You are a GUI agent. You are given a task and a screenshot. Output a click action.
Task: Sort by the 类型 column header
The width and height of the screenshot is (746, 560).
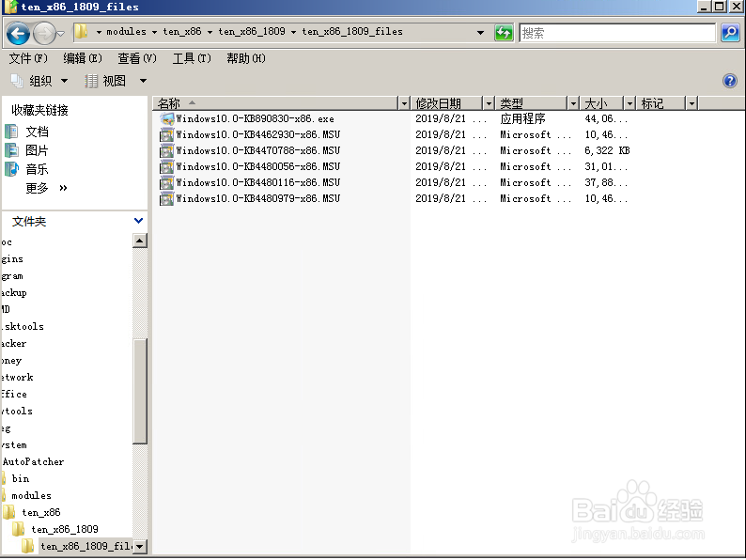coord(532,103)
